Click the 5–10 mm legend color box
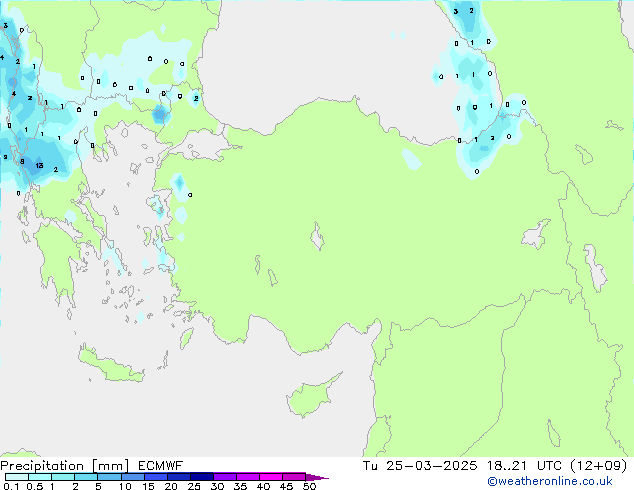The width and height of the screenshot is (634, 490). pyautogui.click(x=109, y=477)
